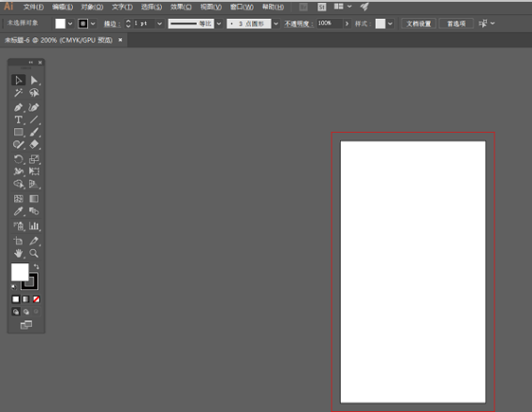Image resolution: width=532 pixels, height=412 pixels.
Task: Click the 首选项 button
Action: coord(456,23)
